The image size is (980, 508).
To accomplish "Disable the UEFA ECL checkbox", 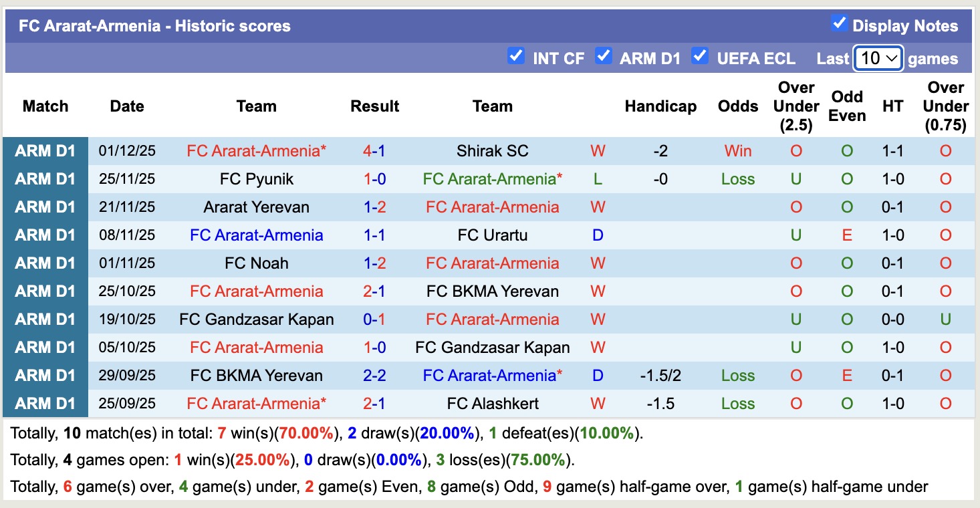I will 700,57.
